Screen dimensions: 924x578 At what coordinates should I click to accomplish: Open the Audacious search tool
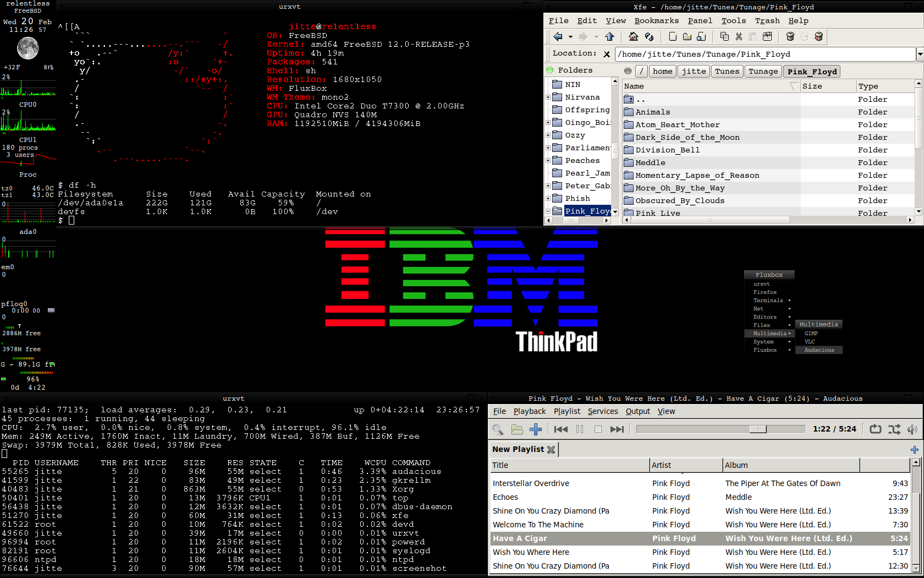(498, 429)
